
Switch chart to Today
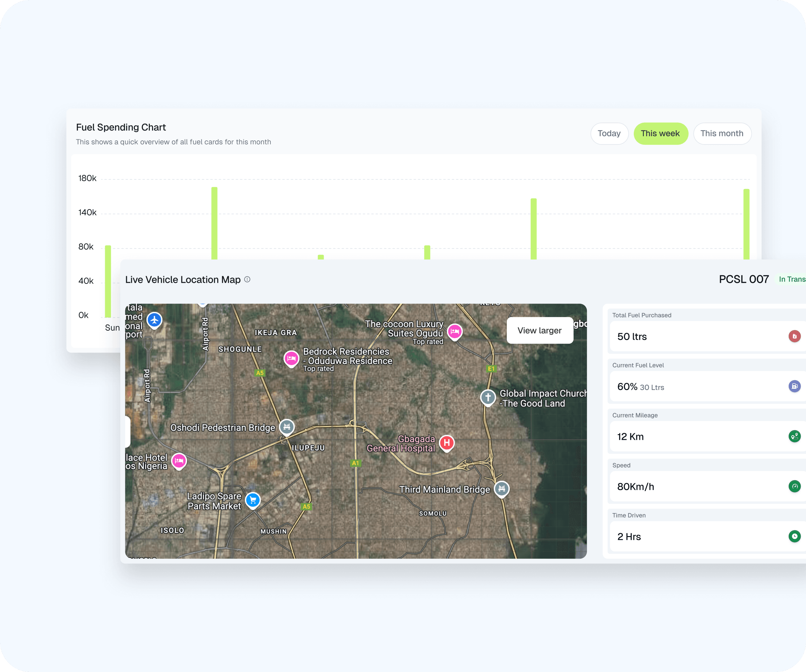(x=609, y=133)
